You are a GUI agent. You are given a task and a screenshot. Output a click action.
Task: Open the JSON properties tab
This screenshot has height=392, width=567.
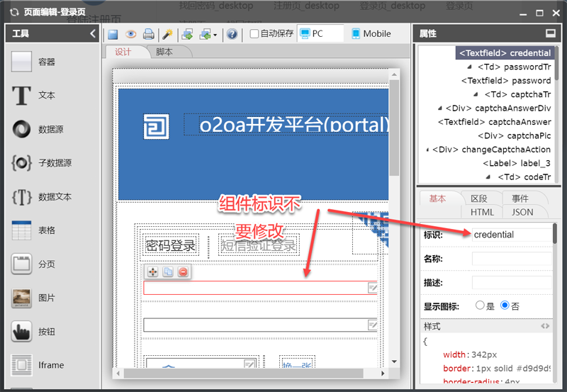522,212
